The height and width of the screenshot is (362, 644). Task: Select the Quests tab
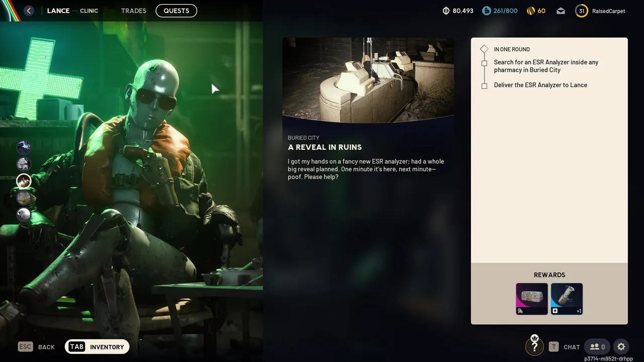[176, 11]
